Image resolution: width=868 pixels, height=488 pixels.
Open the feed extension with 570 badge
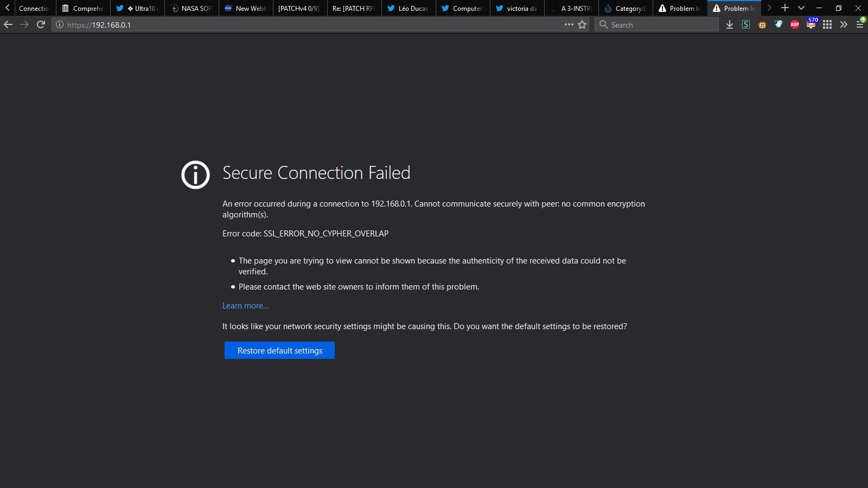coord(811,24)
